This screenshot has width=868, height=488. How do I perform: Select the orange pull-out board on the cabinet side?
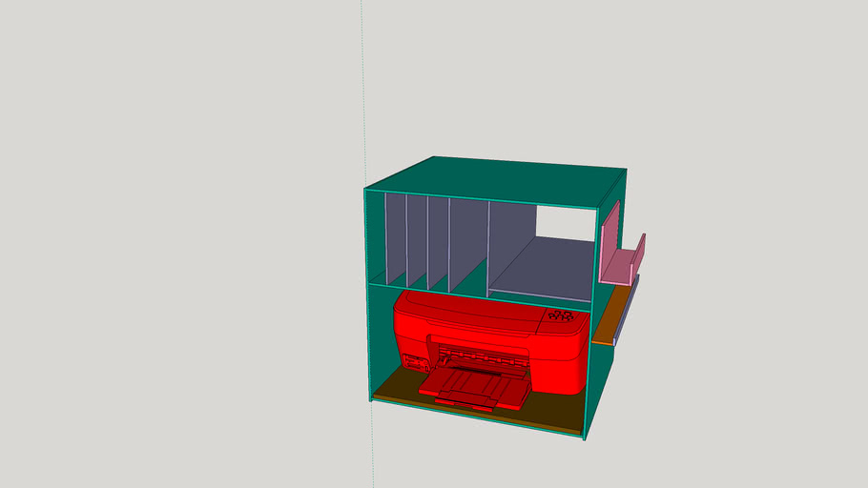[x=610, y=315]
